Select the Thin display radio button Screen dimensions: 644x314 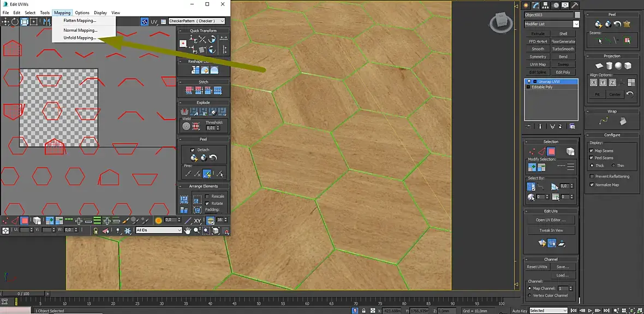click(x=613, y=165)
